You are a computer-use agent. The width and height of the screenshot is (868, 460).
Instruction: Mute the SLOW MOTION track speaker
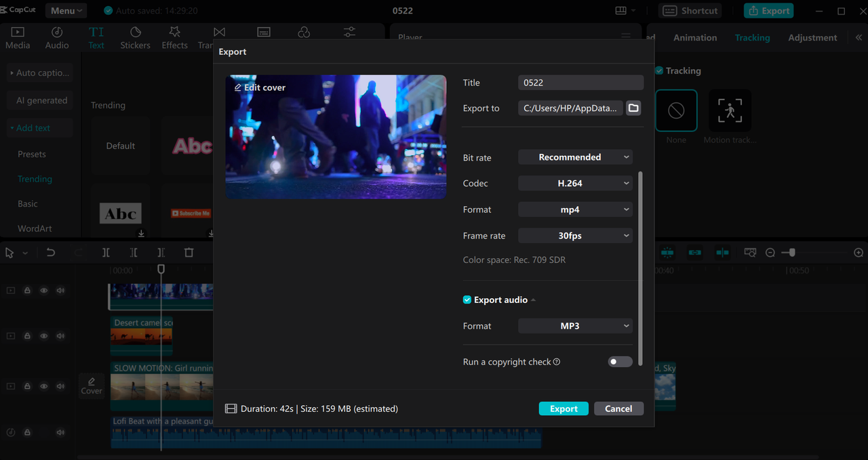pos(60,386)
